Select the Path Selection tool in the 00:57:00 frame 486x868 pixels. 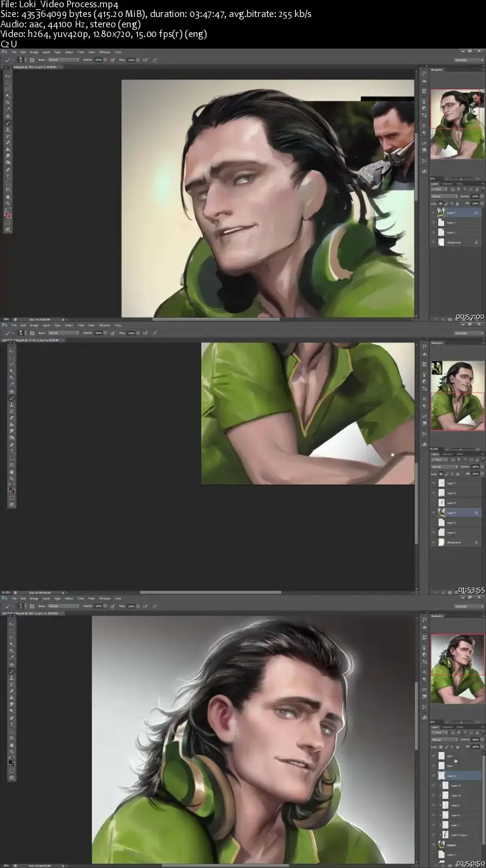8,183
